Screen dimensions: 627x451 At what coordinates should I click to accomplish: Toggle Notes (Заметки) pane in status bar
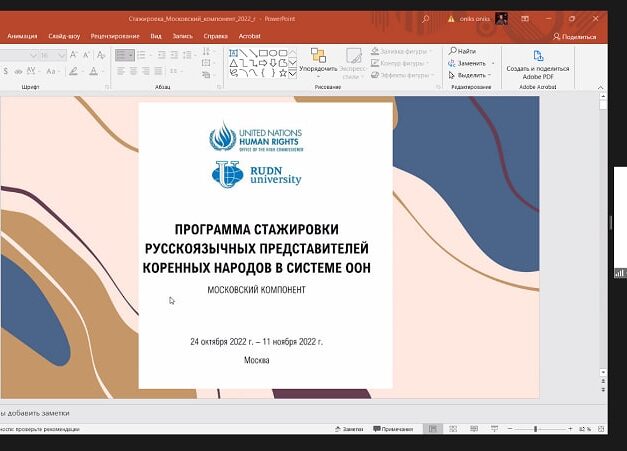tap(348, 428)
